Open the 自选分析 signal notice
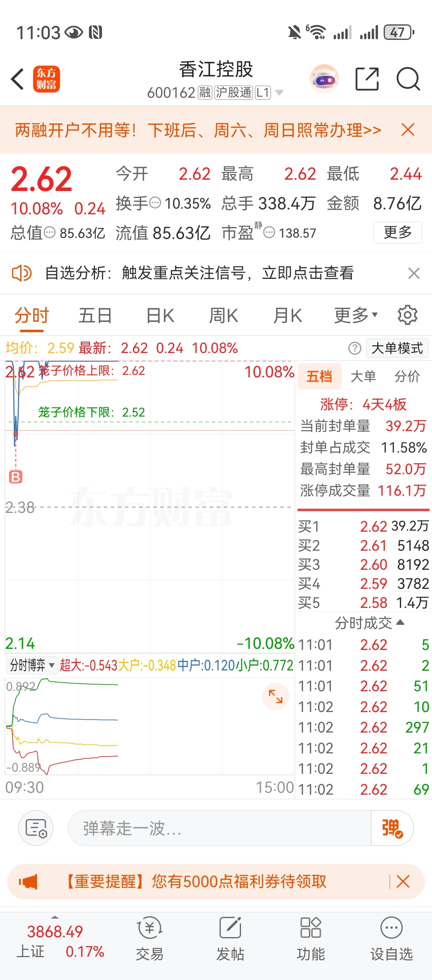The width and height of the screenshot is (432, 980). tap(200, 273)
